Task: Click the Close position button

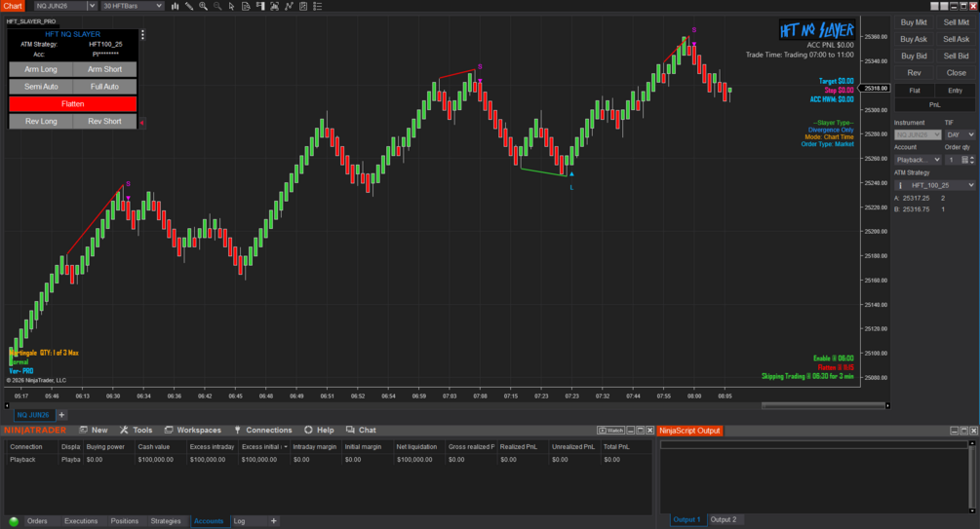Action: coord(957,73)
